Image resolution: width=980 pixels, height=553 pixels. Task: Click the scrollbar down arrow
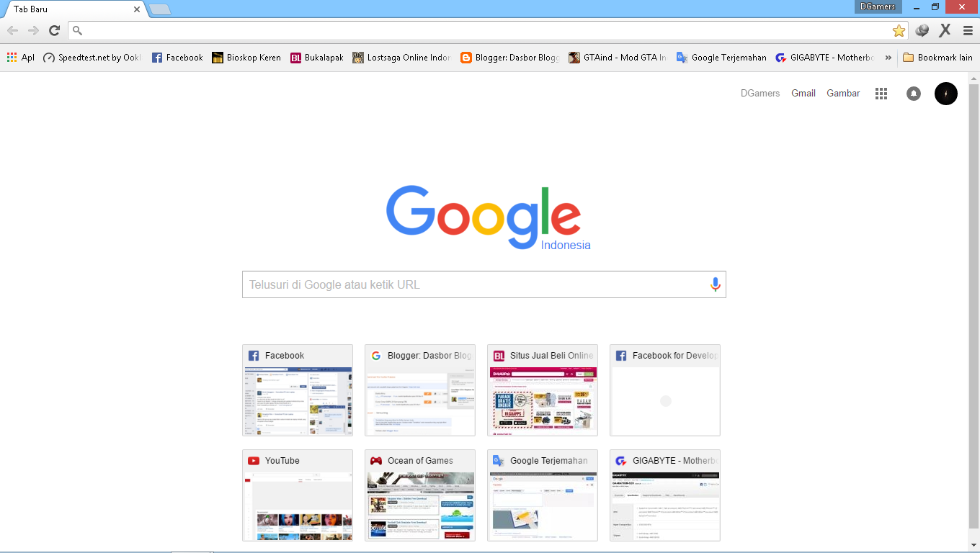[x=974, y=545]
